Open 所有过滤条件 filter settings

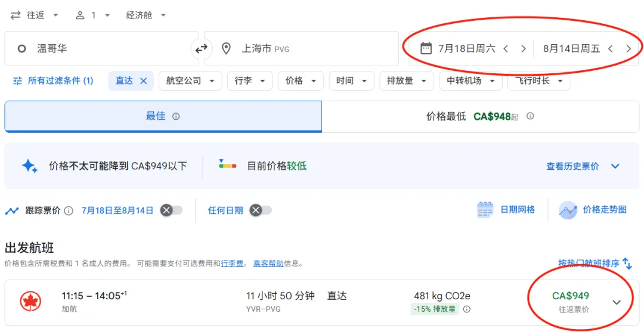click(x=54, y=81)
